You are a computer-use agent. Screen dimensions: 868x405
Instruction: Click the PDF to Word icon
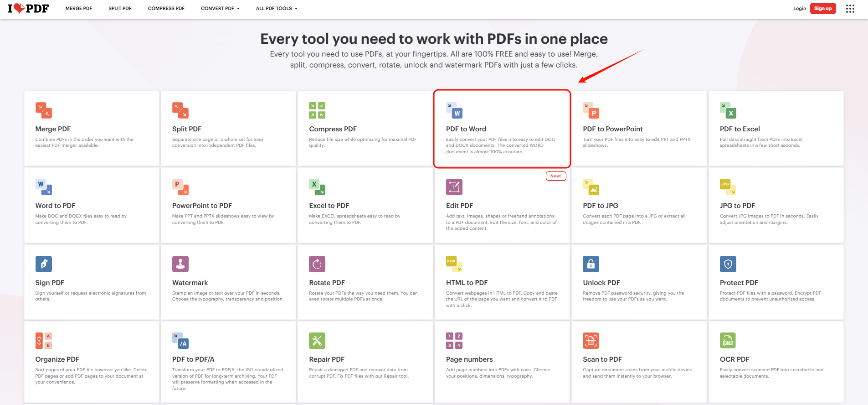[454, 110]
